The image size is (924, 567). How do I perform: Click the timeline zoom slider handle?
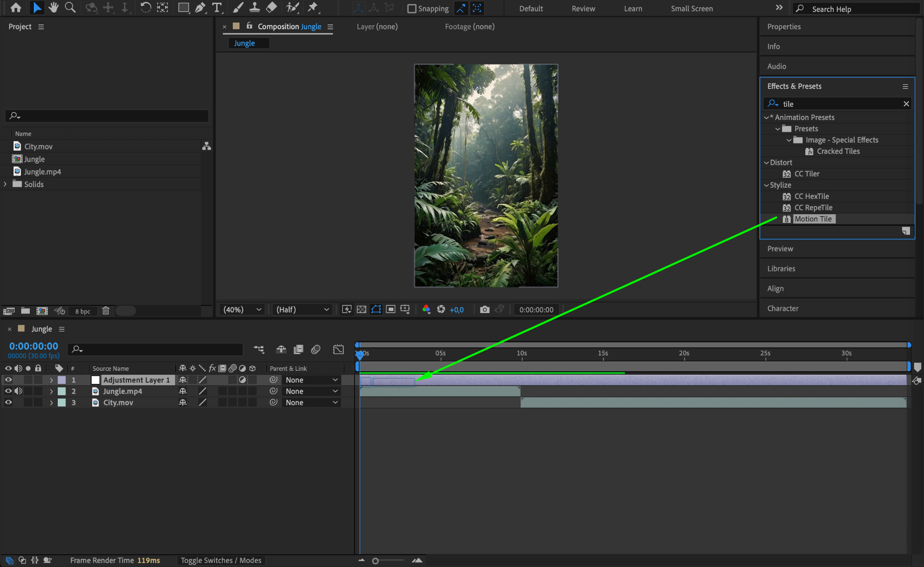tap(375, 561)
